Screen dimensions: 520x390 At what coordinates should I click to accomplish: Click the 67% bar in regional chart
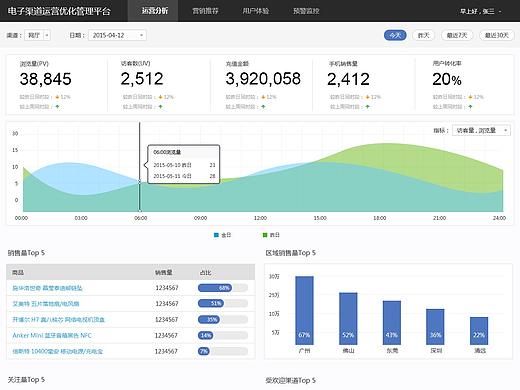pos(304,310)
